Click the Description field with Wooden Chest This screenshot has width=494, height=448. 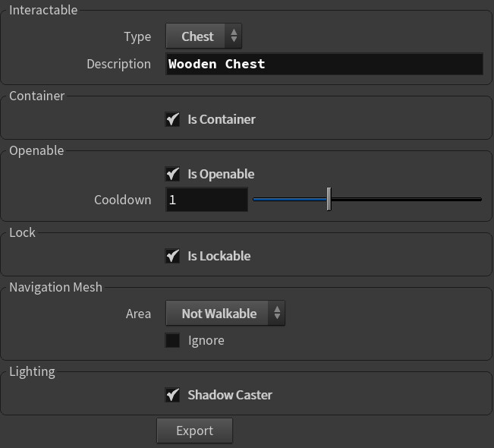coord(324,64)
